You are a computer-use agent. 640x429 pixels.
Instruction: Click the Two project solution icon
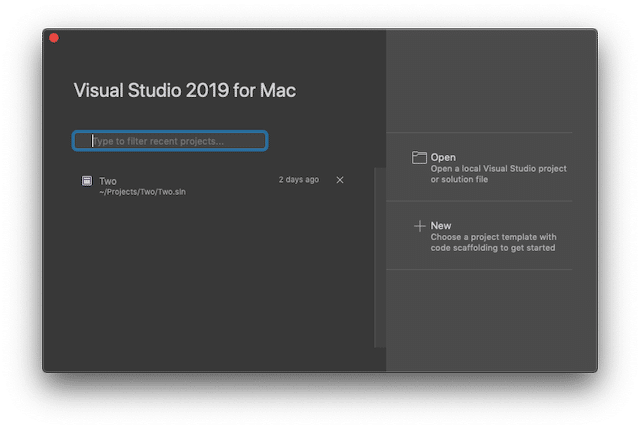click(x=87, y=181)
